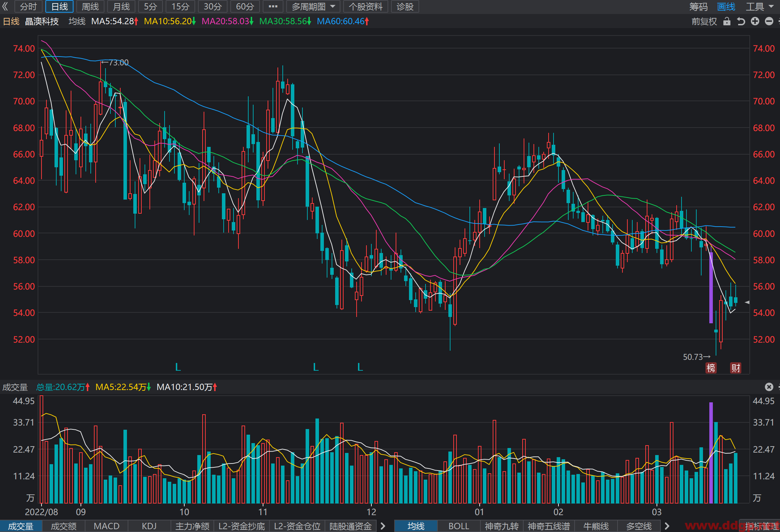
Task: Toggle 画线 drawing mode
Action: [726, 7]
